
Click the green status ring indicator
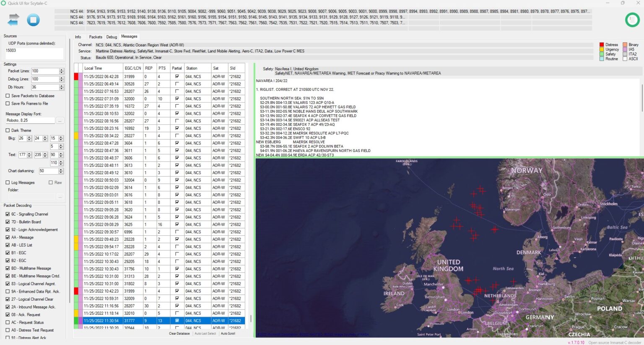632,19
